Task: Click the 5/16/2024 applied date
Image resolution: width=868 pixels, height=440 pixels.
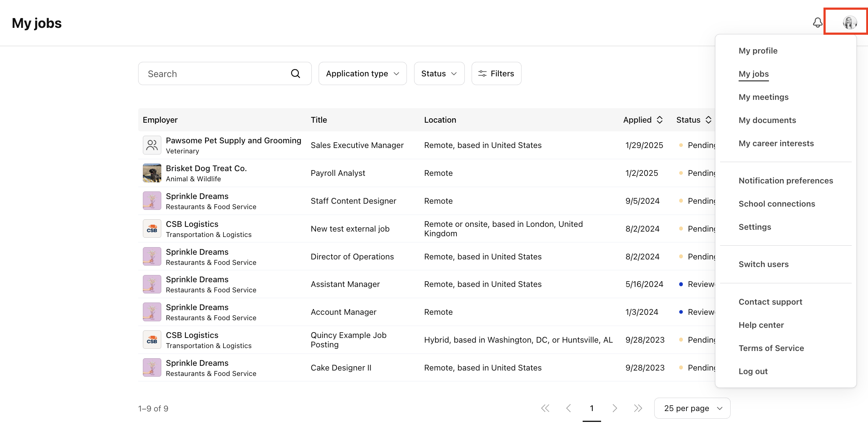Action: coord(644,284)
